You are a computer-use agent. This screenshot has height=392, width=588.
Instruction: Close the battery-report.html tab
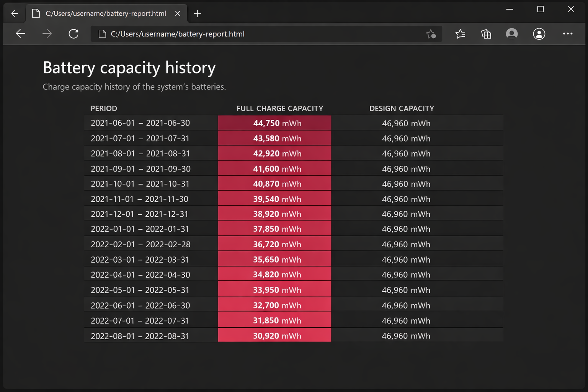tap(178, 13)
